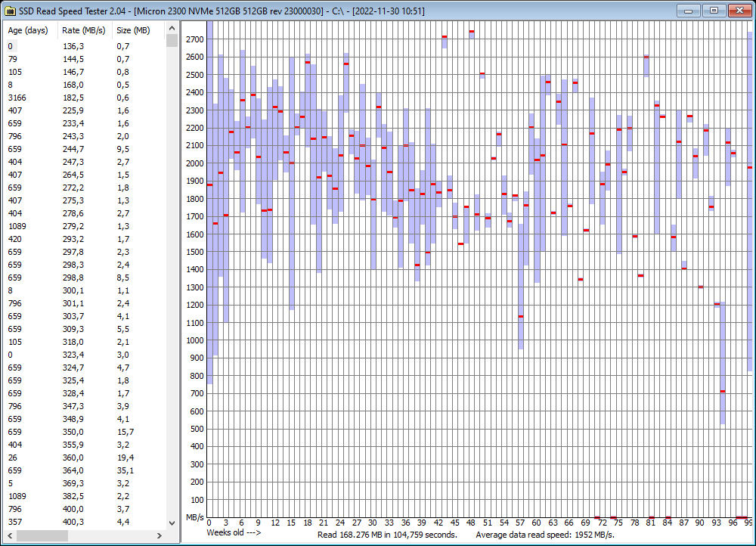Select the row with rate 355,9
Screen dimensions: 756x546
coord(85,445)
